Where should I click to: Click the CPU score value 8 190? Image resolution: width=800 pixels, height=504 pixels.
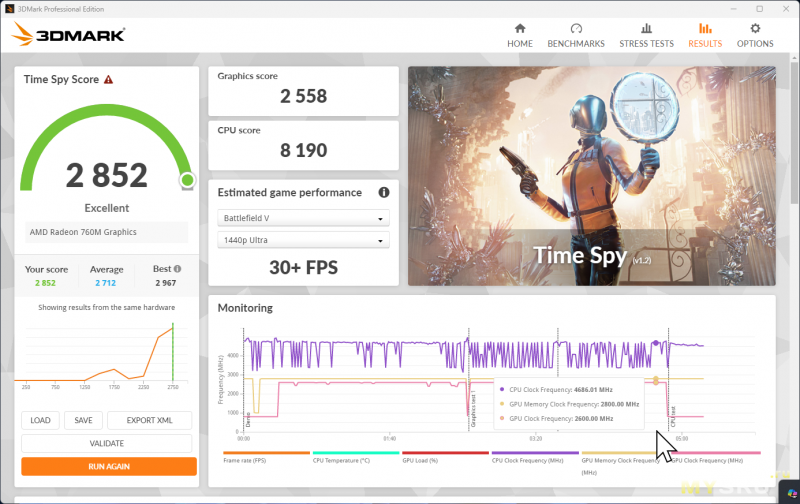pos(303,150)
